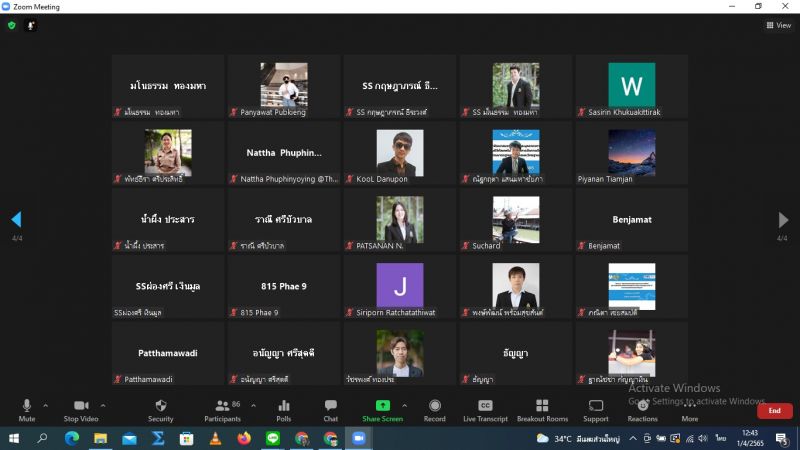Open LINE app from taskbar
800x450 pixels.
(x=273, y=438)
